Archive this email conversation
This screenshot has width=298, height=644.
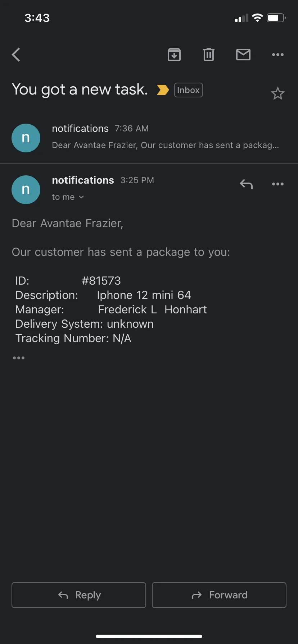[174, 55]
